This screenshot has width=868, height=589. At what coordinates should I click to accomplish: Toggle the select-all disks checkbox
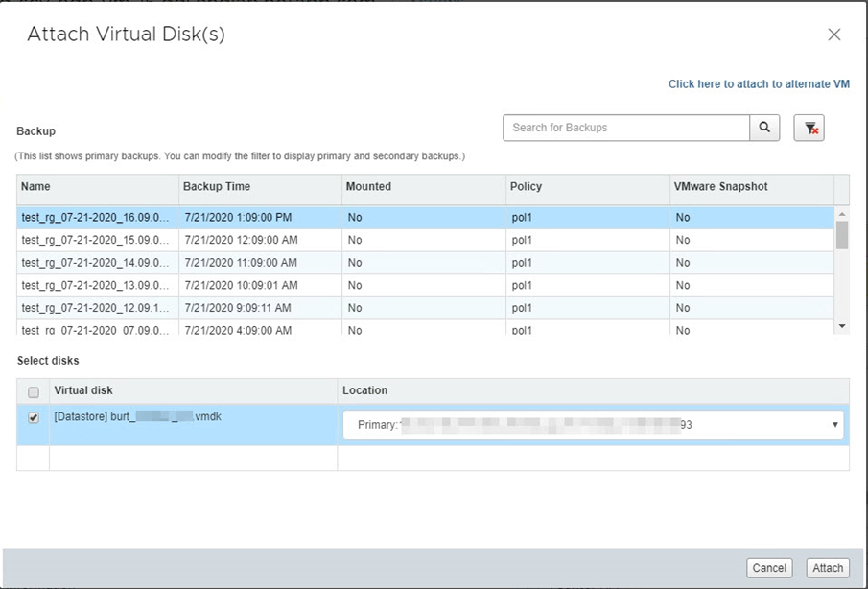click(34, 391)
